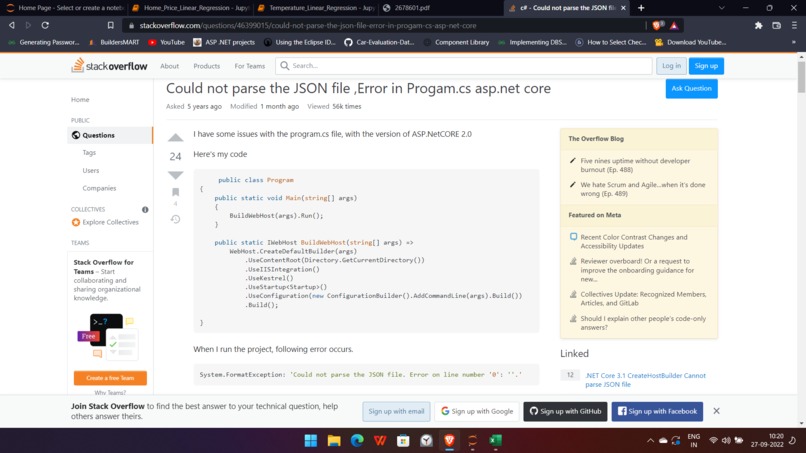This screenshot has width=806, height=453.
Task: Open Collectives Update Recognized Members link
Action: [643, 299]
